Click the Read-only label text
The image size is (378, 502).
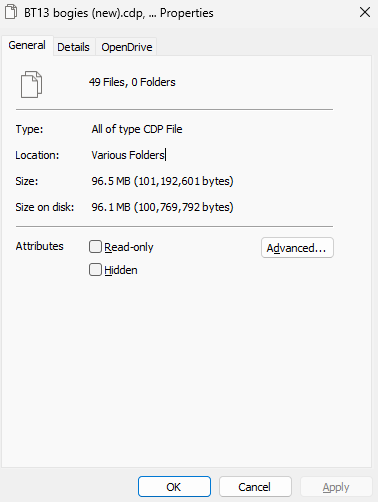129,247
